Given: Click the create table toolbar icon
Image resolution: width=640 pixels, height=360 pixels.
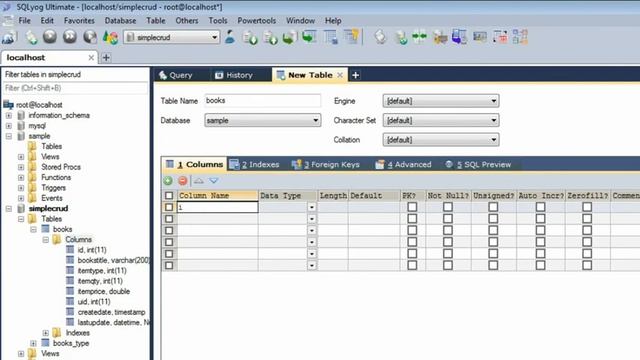Looking at the screenshot, I should pos(330,37).
